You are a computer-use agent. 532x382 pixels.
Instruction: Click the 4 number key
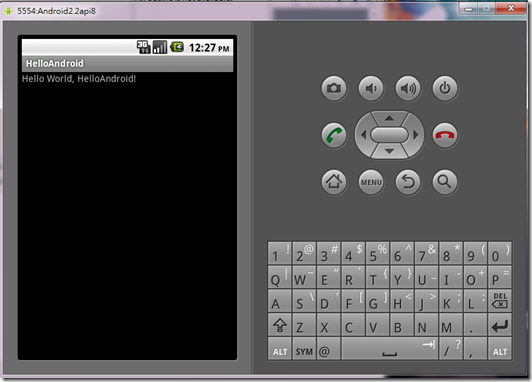click(353, 253)
